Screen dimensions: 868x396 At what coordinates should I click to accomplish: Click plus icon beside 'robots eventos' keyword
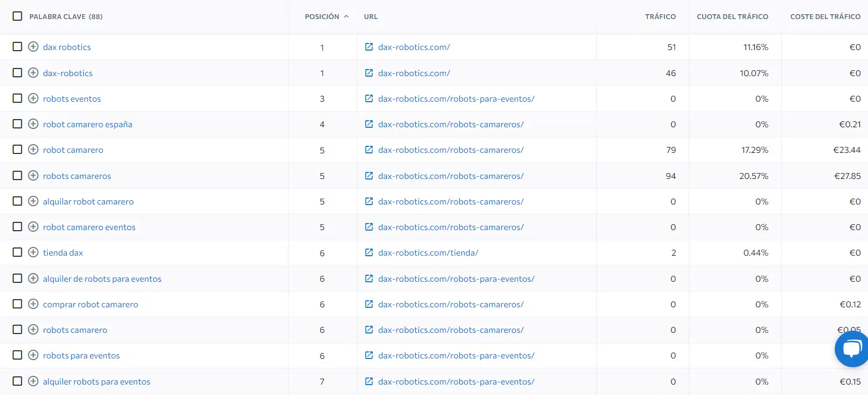[x=33, y=98]
